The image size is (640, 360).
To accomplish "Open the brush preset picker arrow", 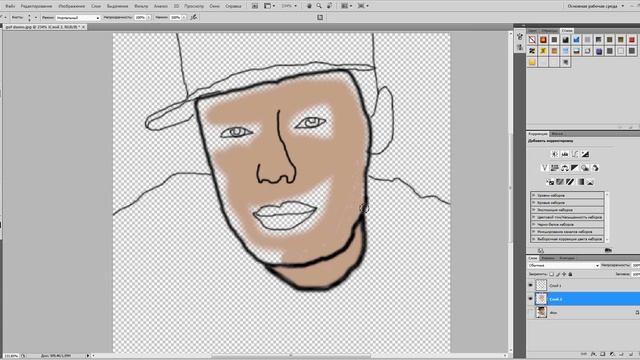I will (x=36, y=18).
